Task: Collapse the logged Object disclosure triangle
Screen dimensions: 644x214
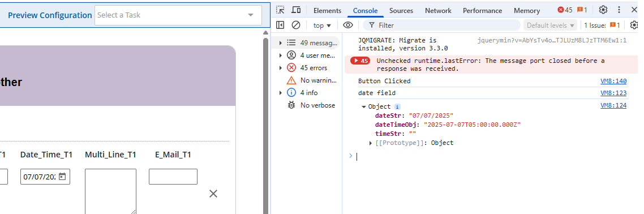Action: tap(364, 107)
